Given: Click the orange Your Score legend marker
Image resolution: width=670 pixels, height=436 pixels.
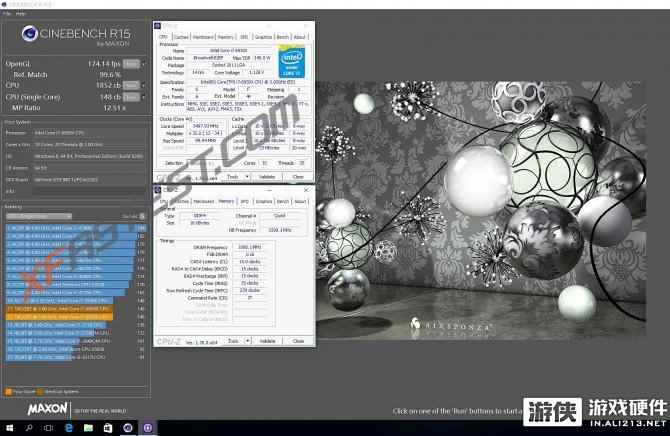Looking at the screenshot, I should [9, 392].
